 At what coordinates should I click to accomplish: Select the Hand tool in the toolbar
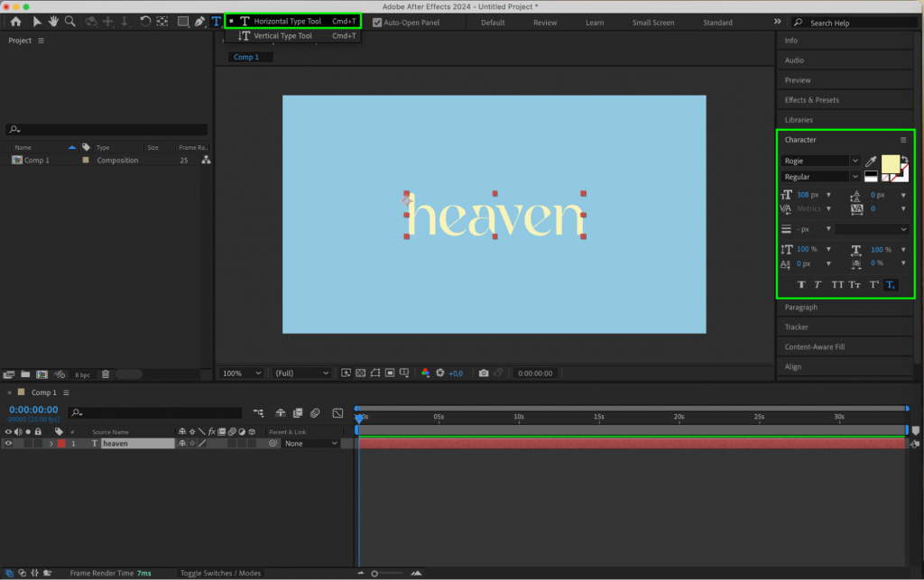pos(53,22)
